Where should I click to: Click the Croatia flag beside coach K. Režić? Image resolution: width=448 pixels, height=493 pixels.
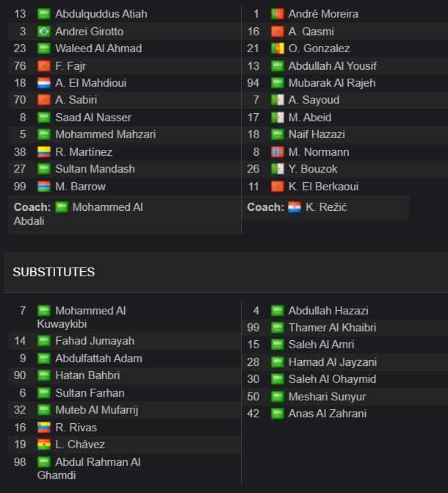click(x=295, y=207)
